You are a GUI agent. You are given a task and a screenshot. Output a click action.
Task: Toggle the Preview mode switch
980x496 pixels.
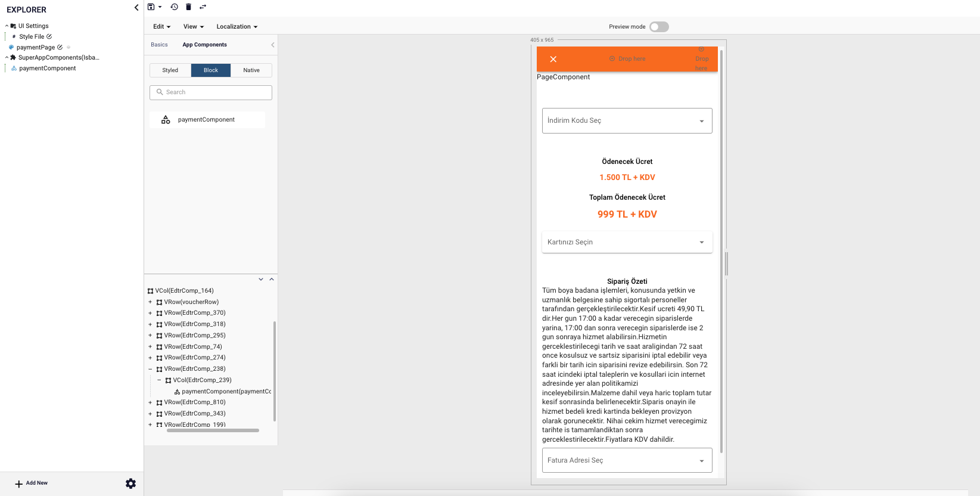(659, 27)
